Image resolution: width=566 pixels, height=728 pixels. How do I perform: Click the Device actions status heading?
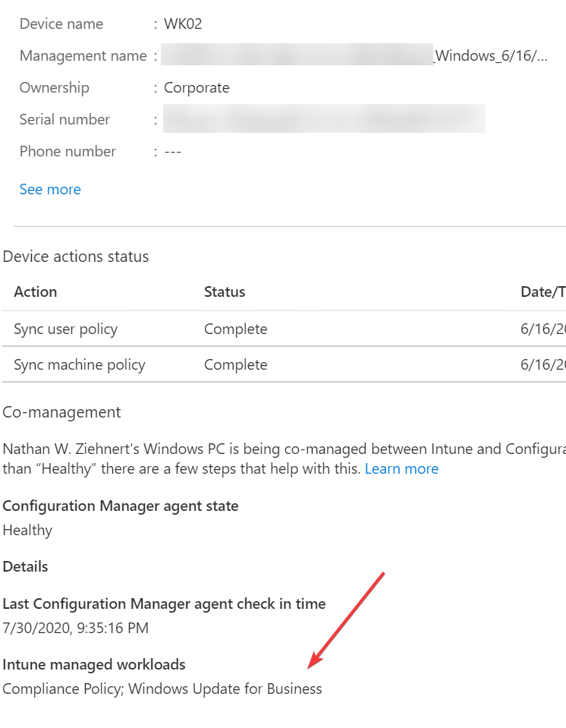(x=76, y=257)
